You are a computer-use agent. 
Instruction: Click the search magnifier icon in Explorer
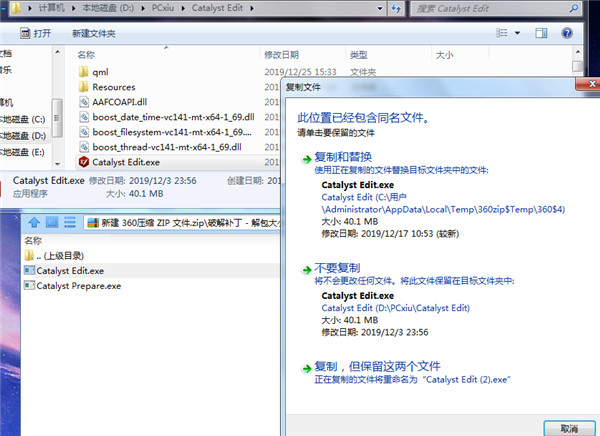[x=573, y=8]
